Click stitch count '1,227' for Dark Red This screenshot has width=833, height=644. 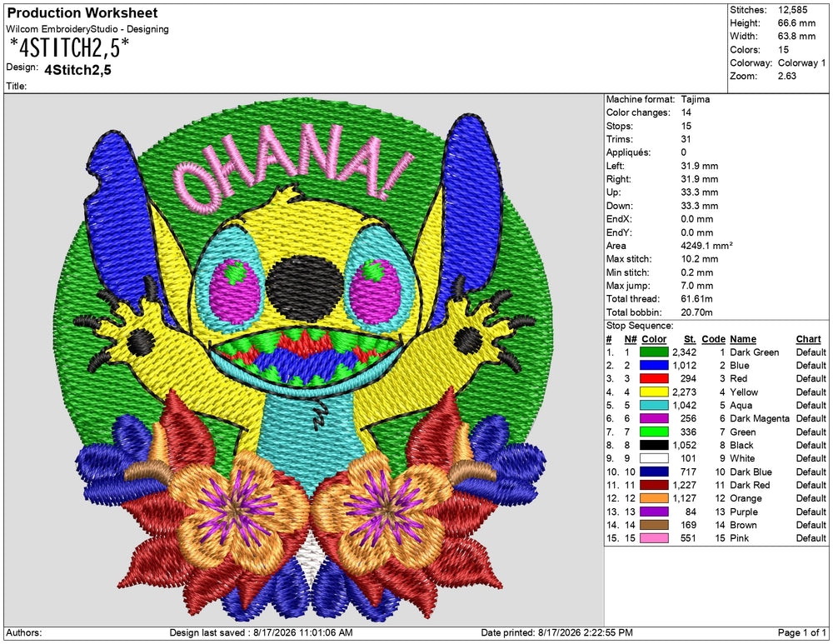(684, 485)
